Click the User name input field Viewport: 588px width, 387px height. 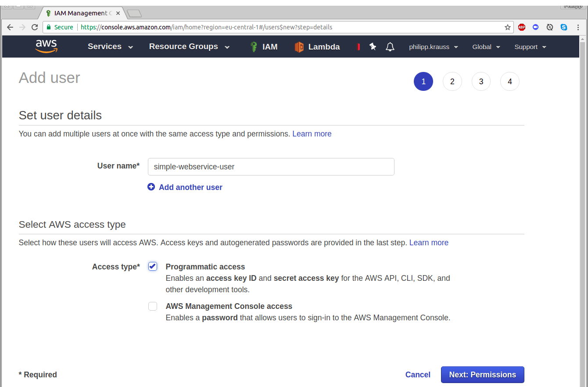tap(271, 167)
